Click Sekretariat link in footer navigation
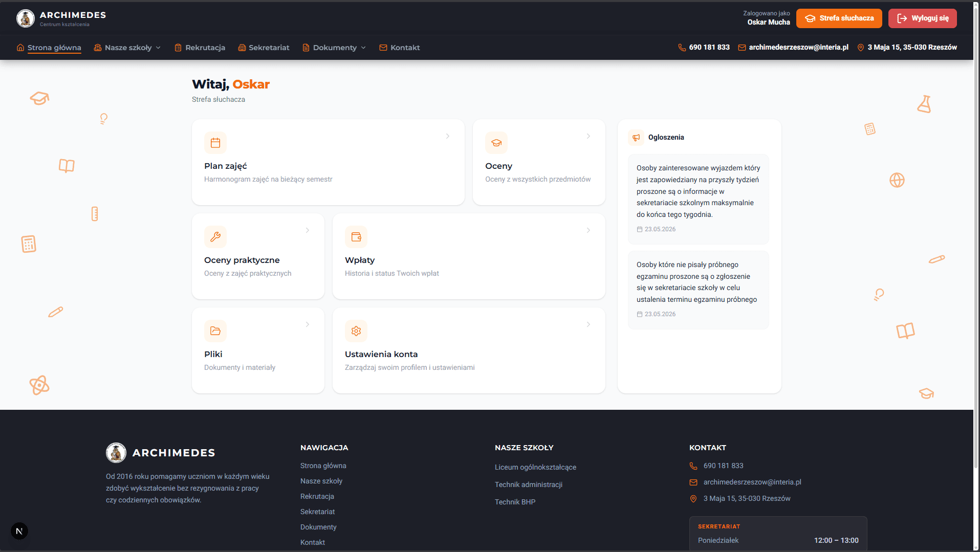 tap(318, 512)
